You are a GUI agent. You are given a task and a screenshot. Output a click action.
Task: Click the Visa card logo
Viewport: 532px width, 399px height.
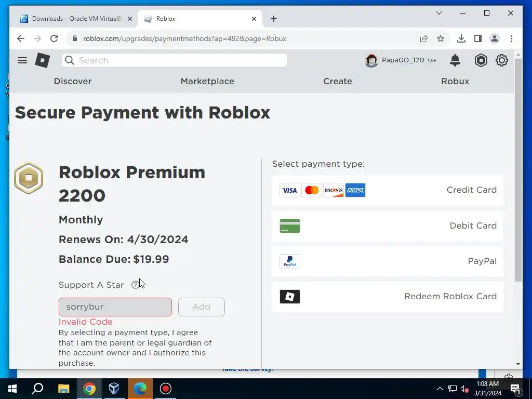coord(290,190)
